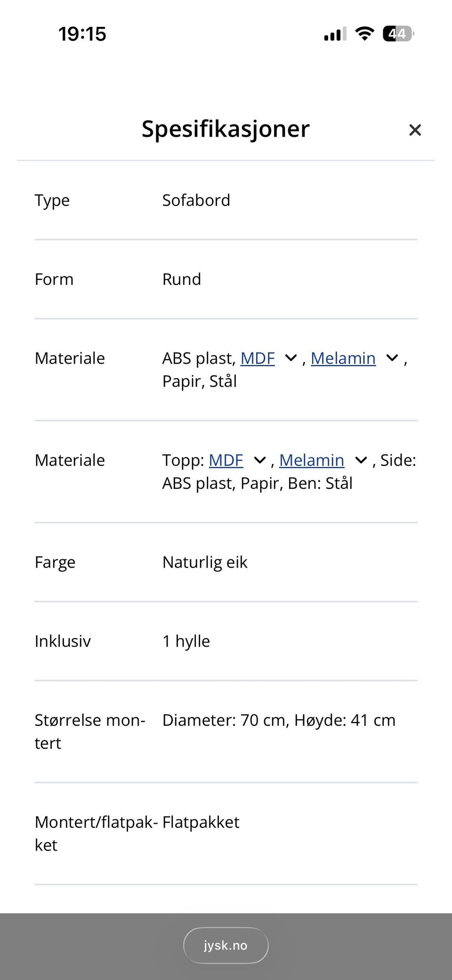Expand chevron next to Topp MDF
Image resolution: width=452 pixels, height=980 pixels.
pos(260,460)
